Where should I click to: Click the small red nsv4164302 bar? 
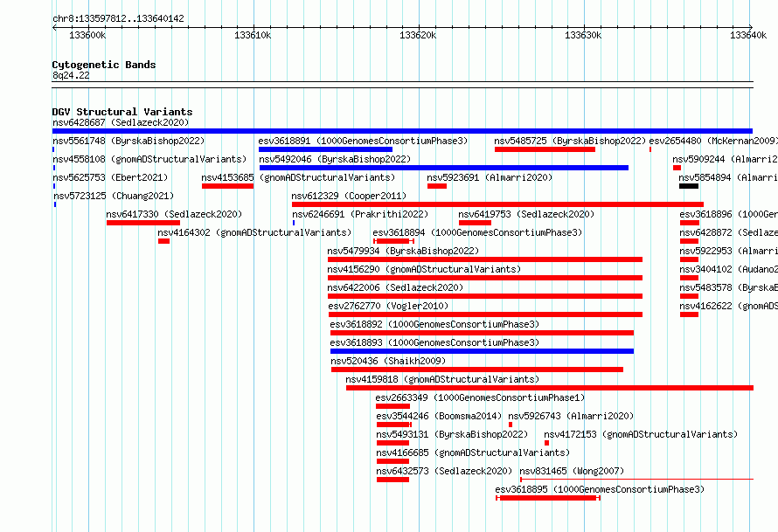click(163, 241)
